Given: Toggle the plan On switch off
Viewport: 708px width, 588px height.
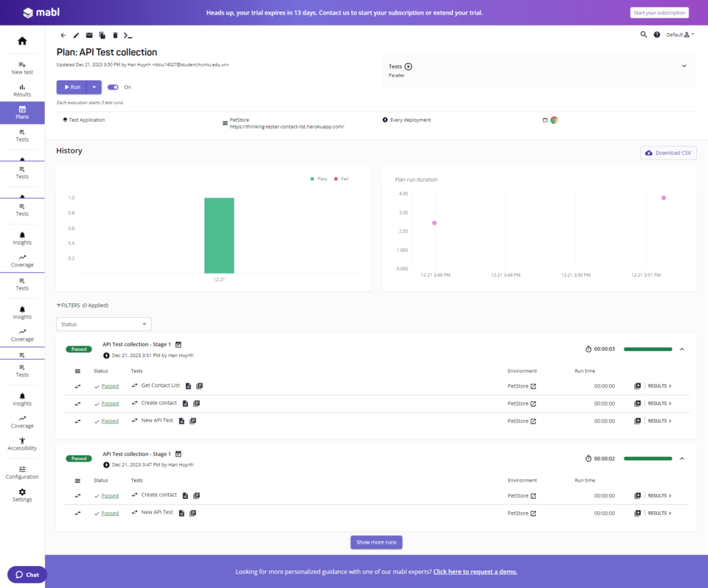Looking at the screenshot, I should [113, 87].
